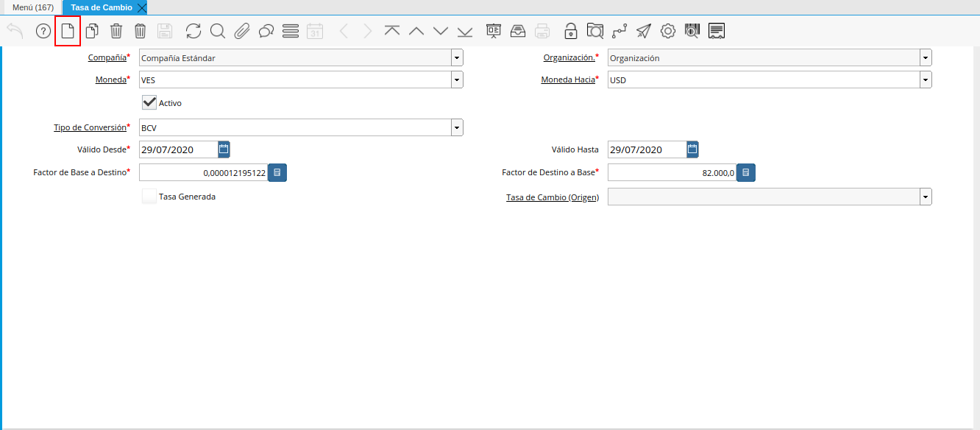Go to previous record up arrow
This screenshot has height=430, width=980.
pos(416,31)
